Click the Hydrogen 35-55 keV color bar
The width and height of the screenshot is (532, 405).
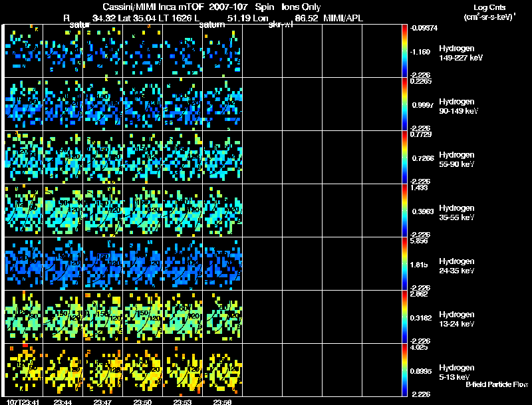[x=405, y=211]
